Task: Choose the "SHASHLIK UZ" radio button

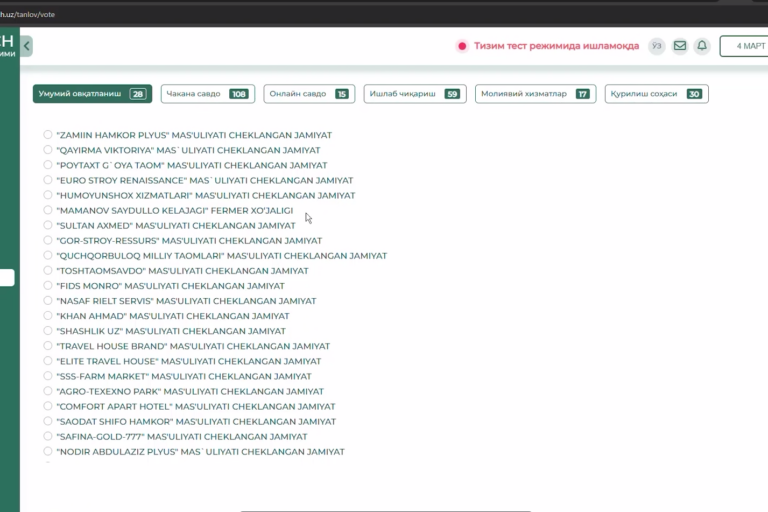Action: (x=48, y=331)
